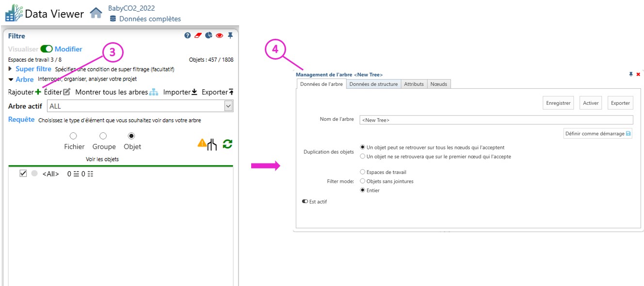The image size is (644, 286).
Task: Open the pie chart icon in Filtre header
Action: [x=209, y=35]
